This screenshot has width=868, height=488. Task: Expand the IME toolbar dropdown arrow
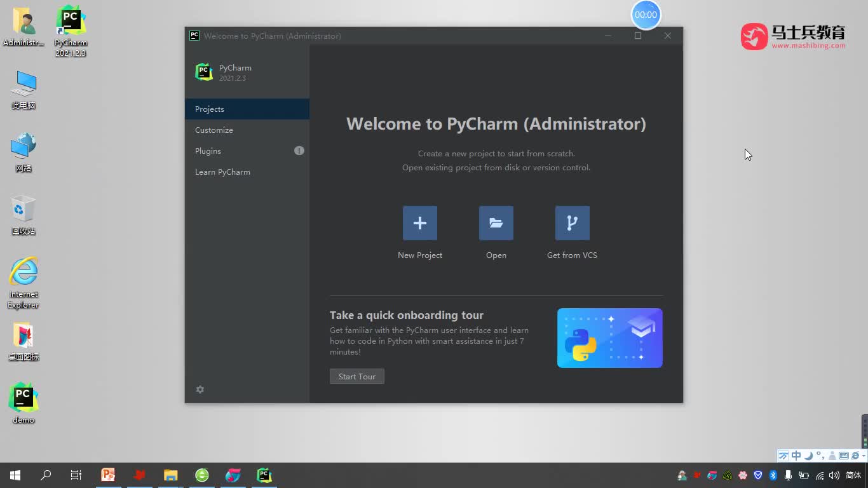click(x=864, y=456)
